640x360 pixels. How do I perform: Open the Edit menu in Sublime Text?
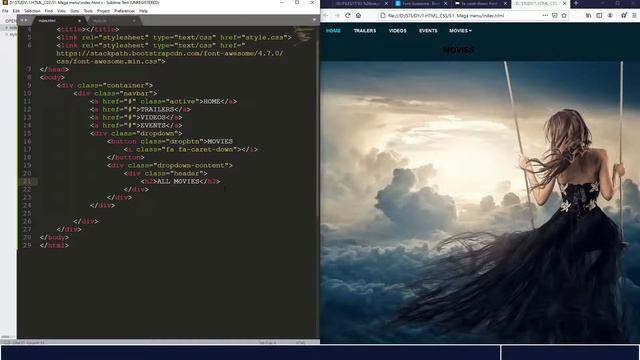16,11
